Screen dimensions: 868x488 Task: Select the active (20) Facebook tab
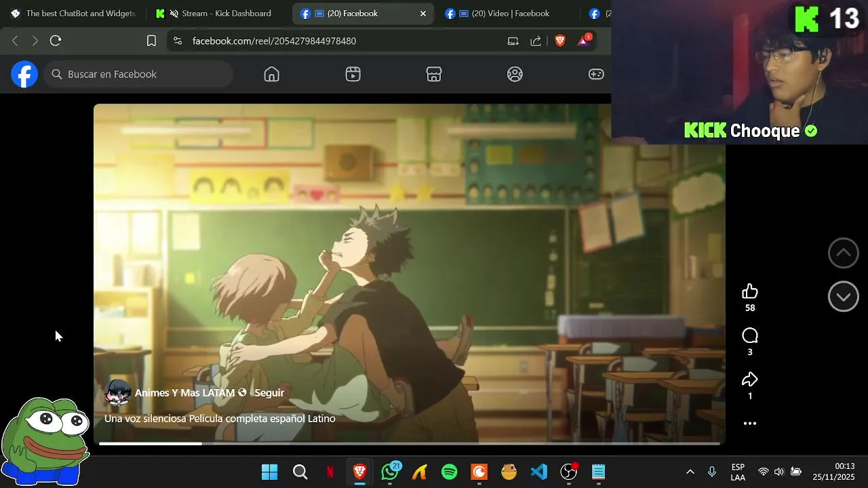(363, 14)
